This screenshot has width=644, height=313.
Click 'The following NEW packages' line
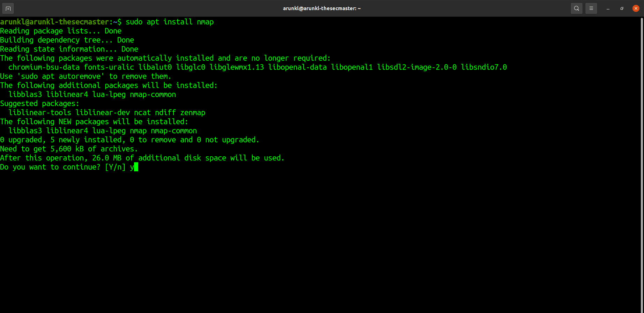pos(94,122)
